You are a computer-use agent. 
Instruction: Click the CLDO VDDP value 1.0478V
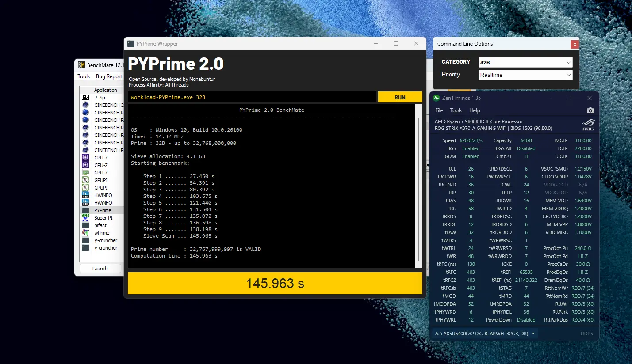(x=583, y=177)
